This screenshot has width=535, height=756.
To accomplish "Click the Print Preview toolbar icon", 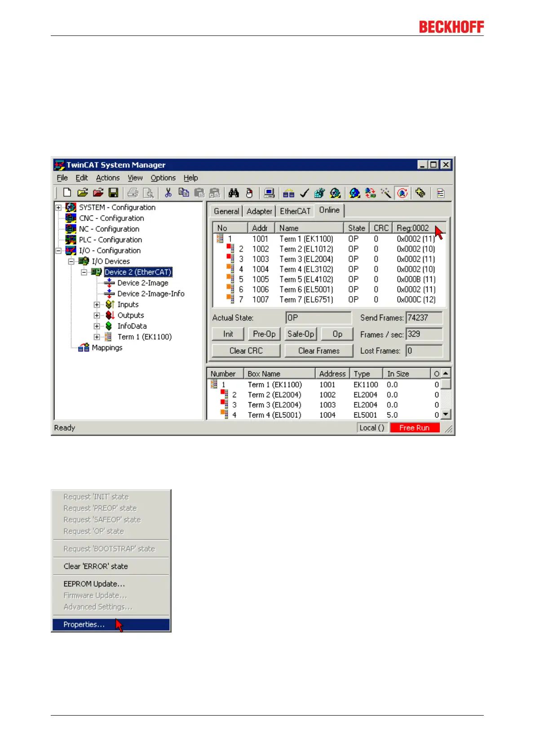I will [148, 193].
